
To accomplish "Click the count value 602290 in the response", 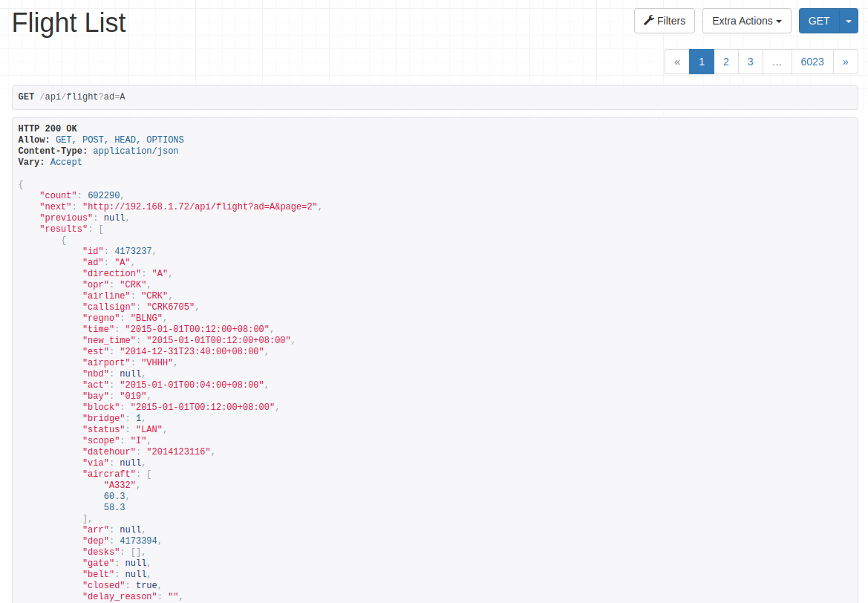I will tap(103, 195).
